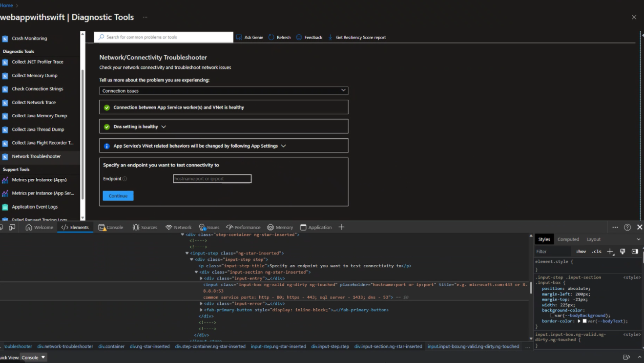644x363 pixels.
Task: Expand App Service's VNet related behaviors chevron
Action: (283, 146)
